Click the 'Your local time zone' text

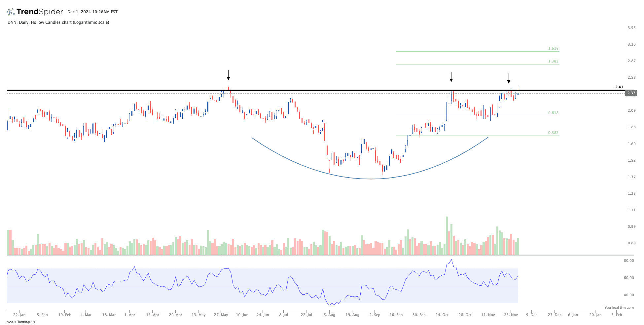point(619,307)
